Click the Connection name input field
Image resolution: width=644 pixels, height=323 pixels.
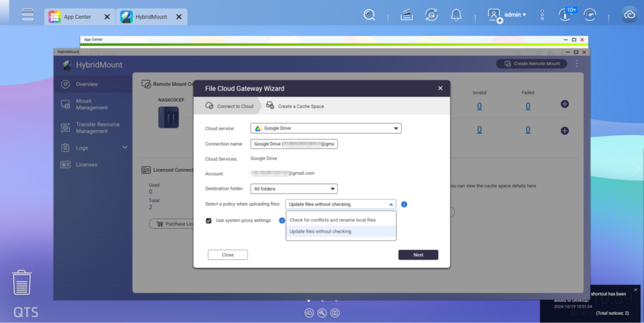click(x=294, y=144)
